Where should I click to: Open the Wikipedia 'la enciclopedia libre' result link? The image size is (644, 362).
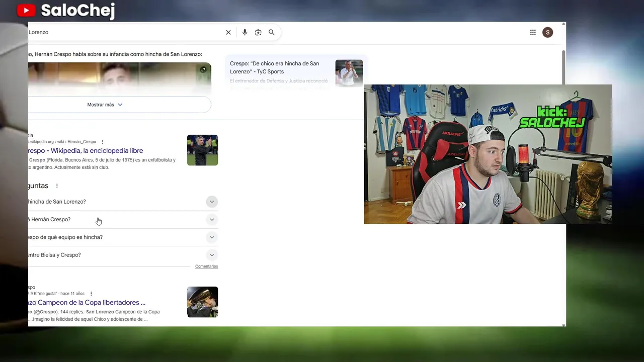coord(86,150)
